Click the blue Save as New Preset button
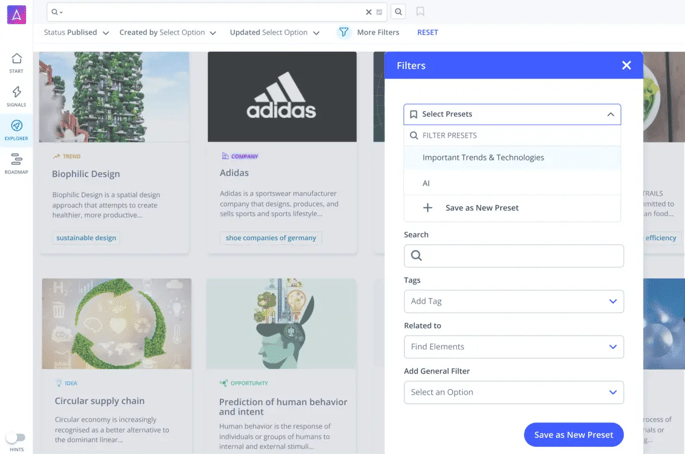 point(573,435)
